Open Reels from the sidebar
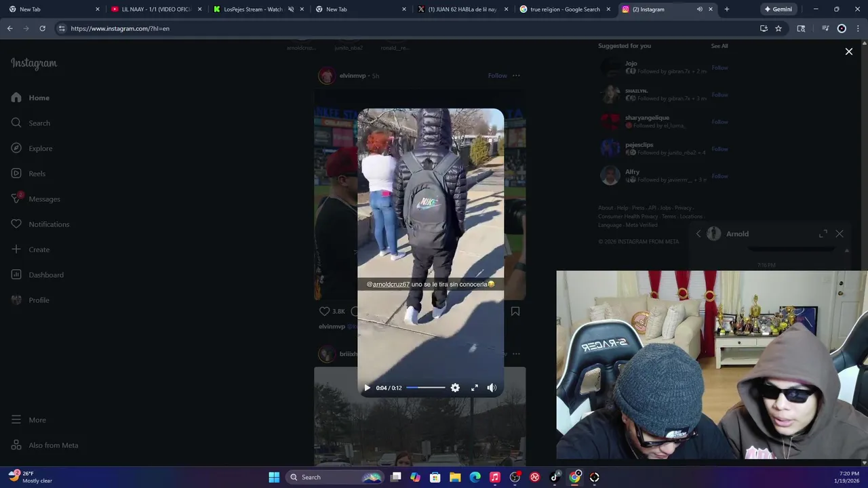This screenshot has width=868, height=488. coord(28,174)
